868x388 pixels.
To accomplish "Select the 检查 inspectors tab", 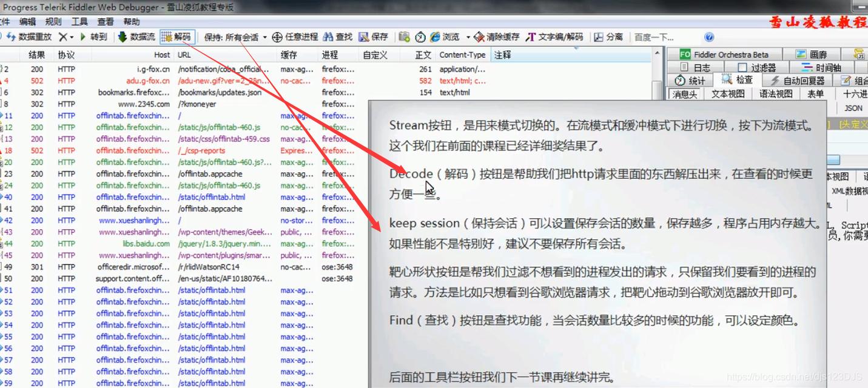I will pos(738,79).
